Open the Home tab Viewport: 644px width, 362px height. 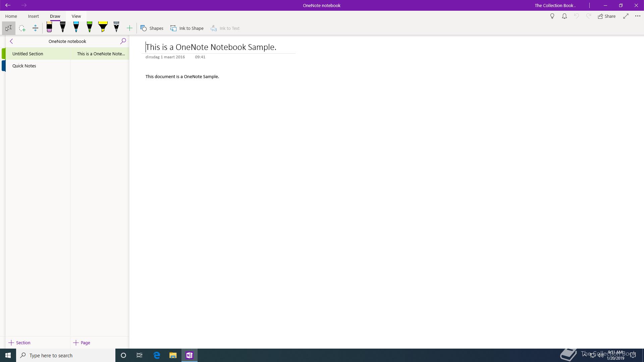11,16
